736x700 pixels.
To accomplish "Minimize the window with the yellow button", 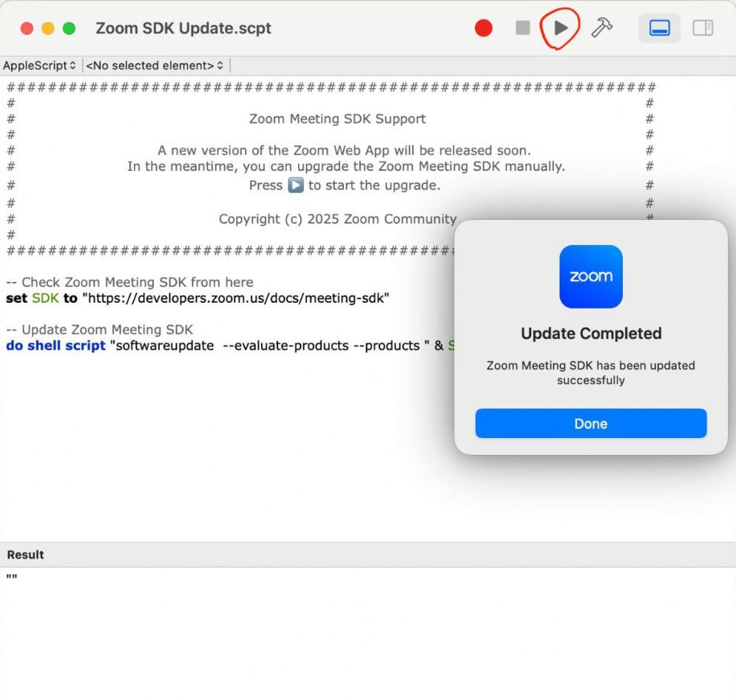I will pyautogui.click(x=48, y=28).
